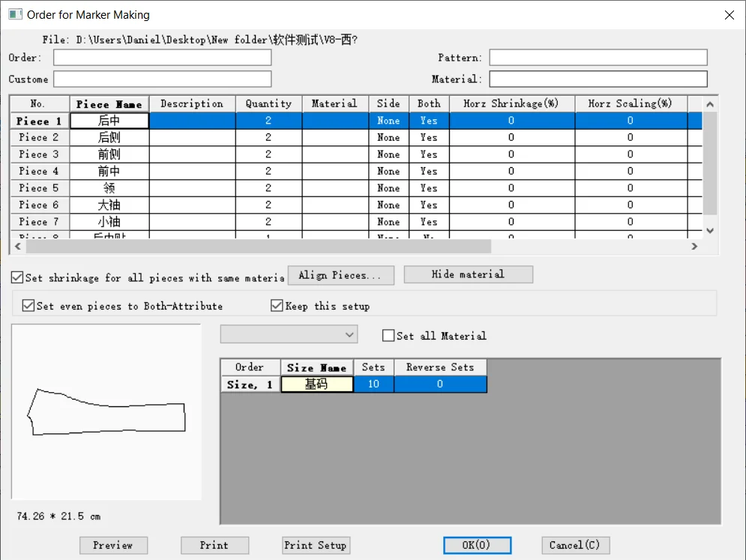
Task: Open the material dropdown combo box
Action: click(289, 334)
